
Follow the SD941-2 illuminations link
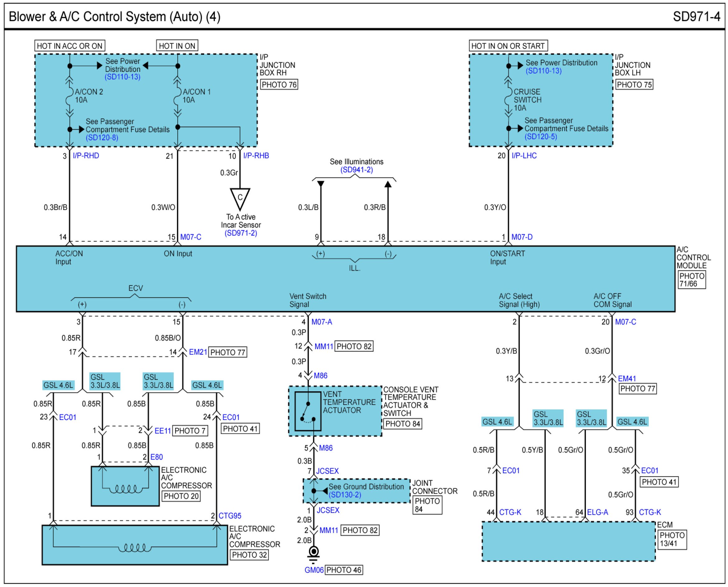pos(357,170)
